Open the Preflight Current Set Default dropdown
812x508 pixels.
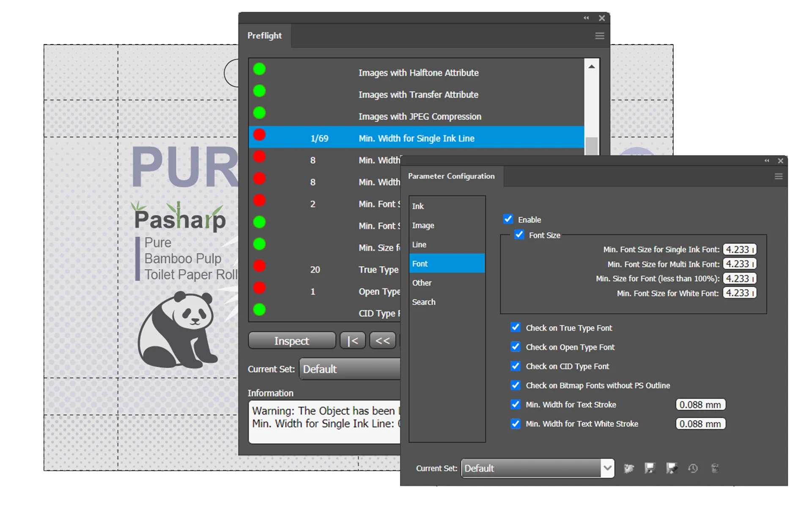click(350, 369)
